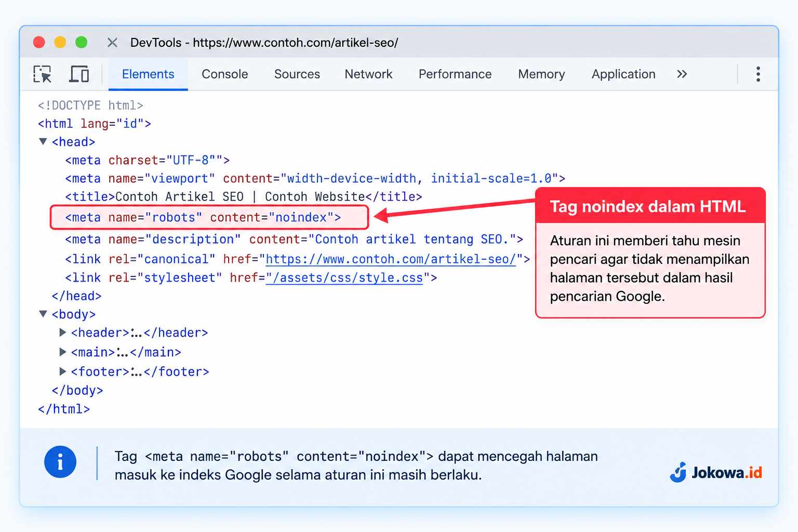Select the closing </html> tag line
The image size is (798, 532).
(64, 409)
